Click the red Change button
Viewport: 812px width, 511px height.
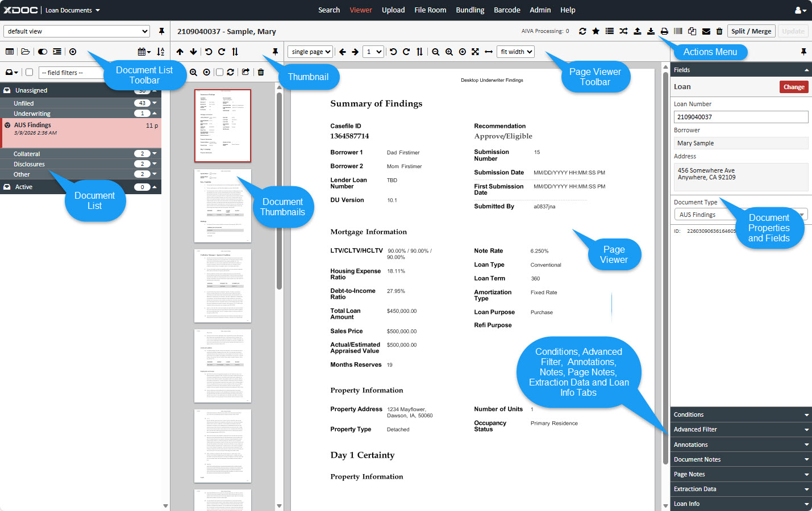[x=793, y=87]
